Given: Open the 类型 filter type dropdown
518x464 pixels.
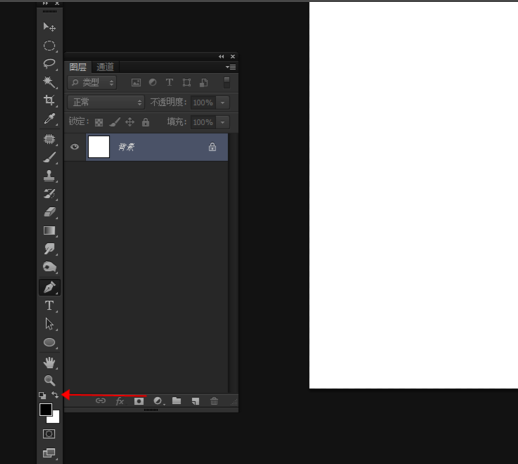Looking at the screenshot, I should click(x=92, y=82).
